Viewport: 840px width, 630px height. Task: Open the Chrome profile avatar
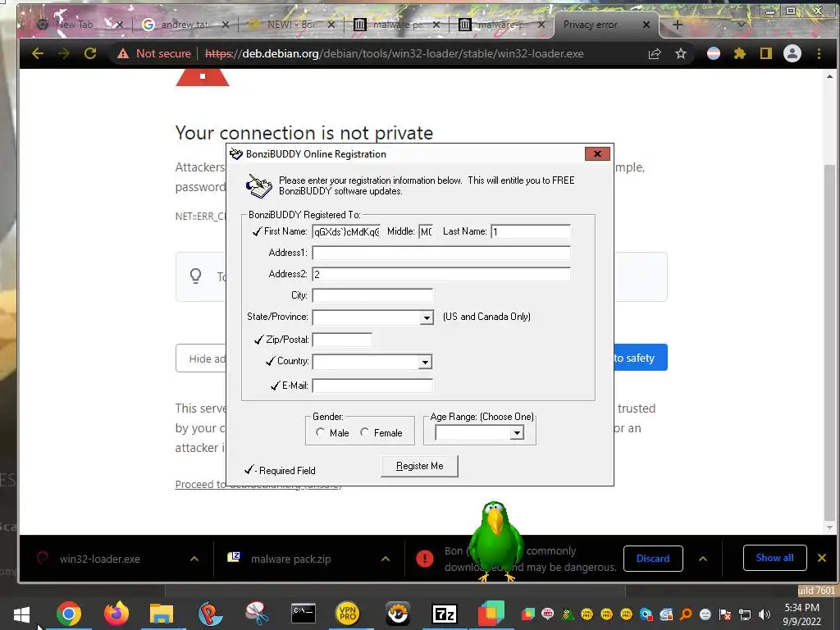click(792, 53)
